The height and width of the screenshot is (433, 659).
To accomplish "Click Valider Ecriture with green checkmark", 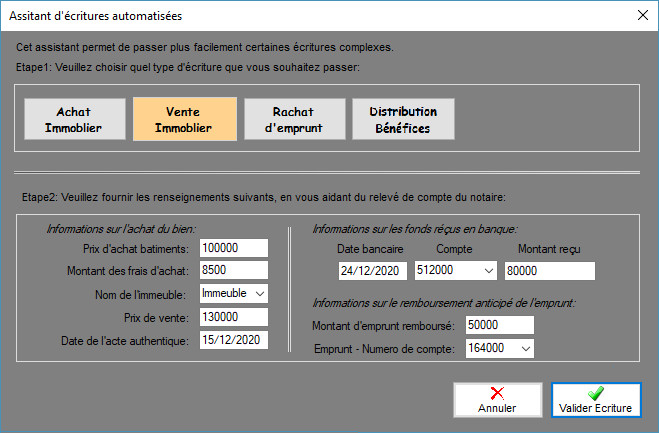I will pos(597,400).
